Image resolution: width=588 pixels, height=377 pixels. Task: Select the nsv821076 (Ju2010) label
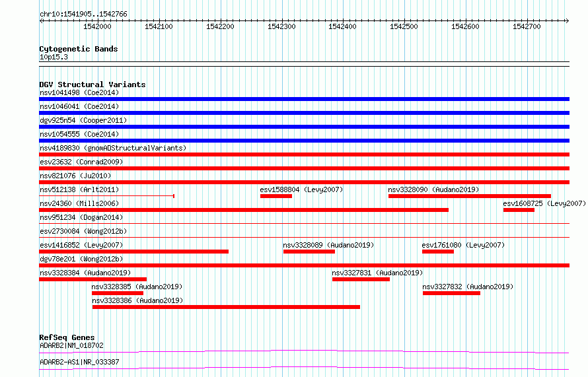[75, 176]
